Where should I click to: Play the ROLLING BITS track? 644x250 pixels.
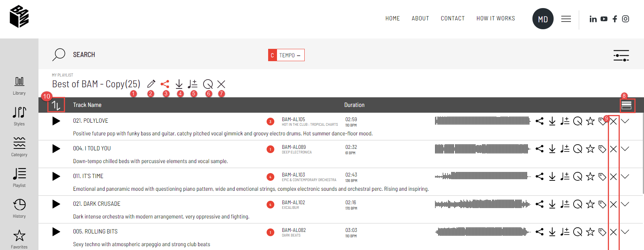pyautogui.click(x=56, y=232)
